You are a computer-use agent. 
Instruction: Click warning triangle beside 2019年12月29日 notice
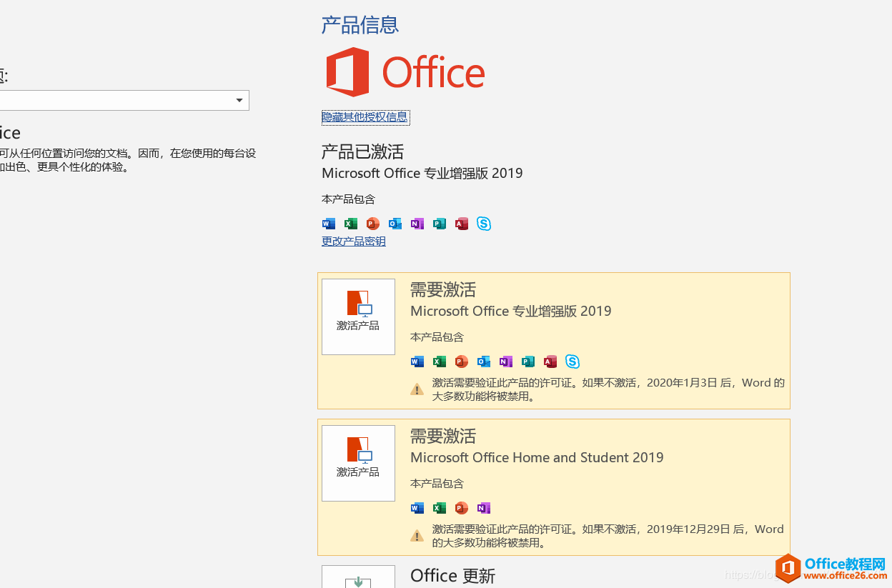417,536
